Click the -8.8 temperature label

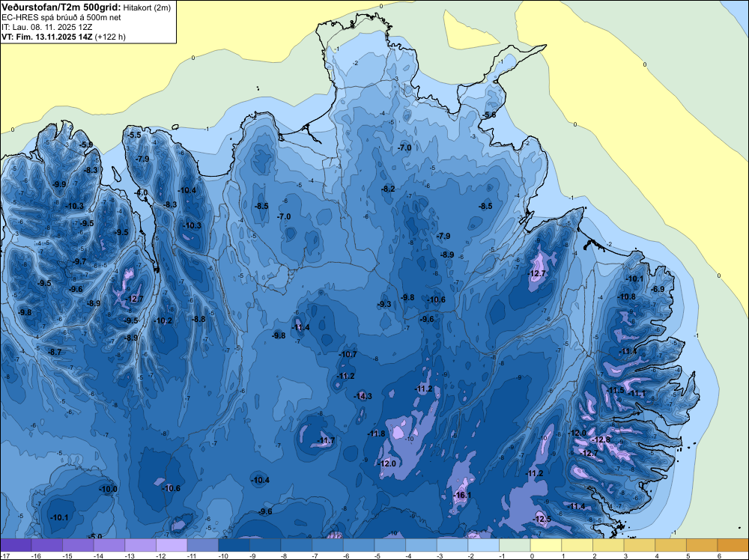tap(198, 319)
